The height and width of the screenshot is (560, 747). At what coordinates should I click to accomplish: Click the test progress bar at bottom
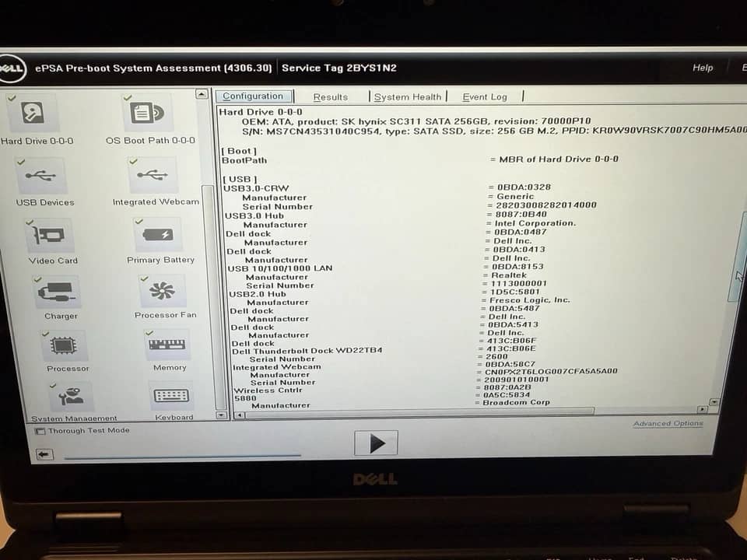point(182,457)
